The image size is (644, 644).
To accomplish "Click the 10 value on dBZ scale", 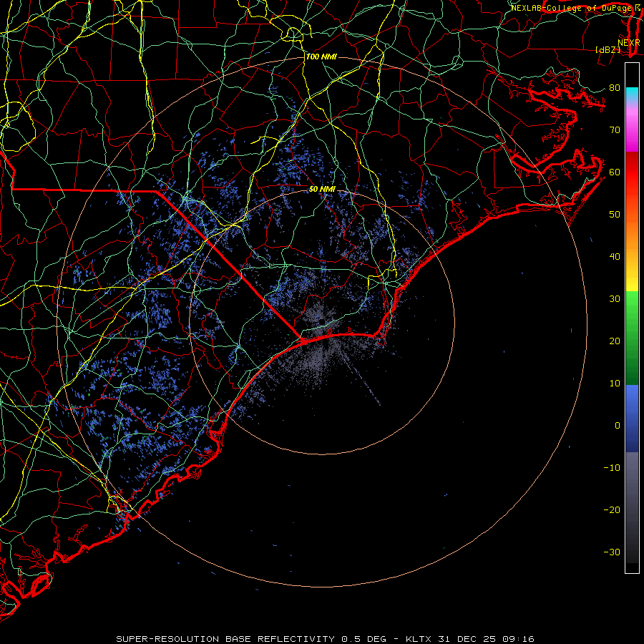I will coord(615,384).
